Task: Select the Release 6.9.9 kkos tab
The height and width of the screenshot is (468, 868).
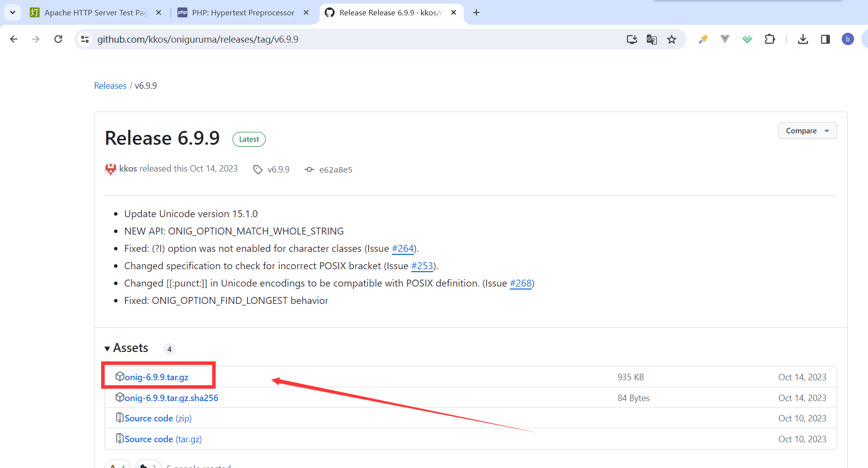Action: coord(391,12)
